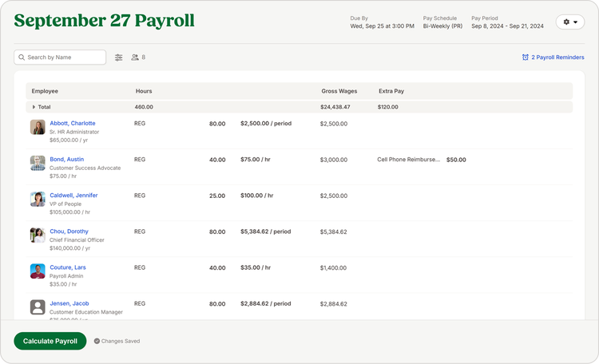The width and height of the screenshot is (599, 364).
Task: Click the $2,884.62 / period rate
Action: click(265, 303)
